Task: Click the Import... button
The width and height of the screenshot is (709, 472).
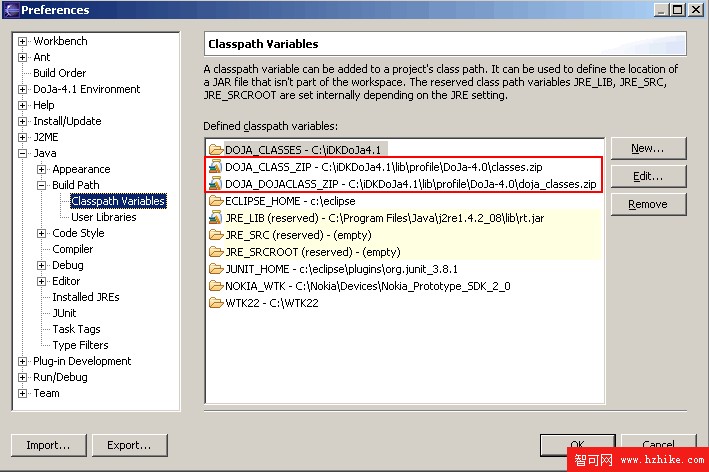Action: coord(48,445)
